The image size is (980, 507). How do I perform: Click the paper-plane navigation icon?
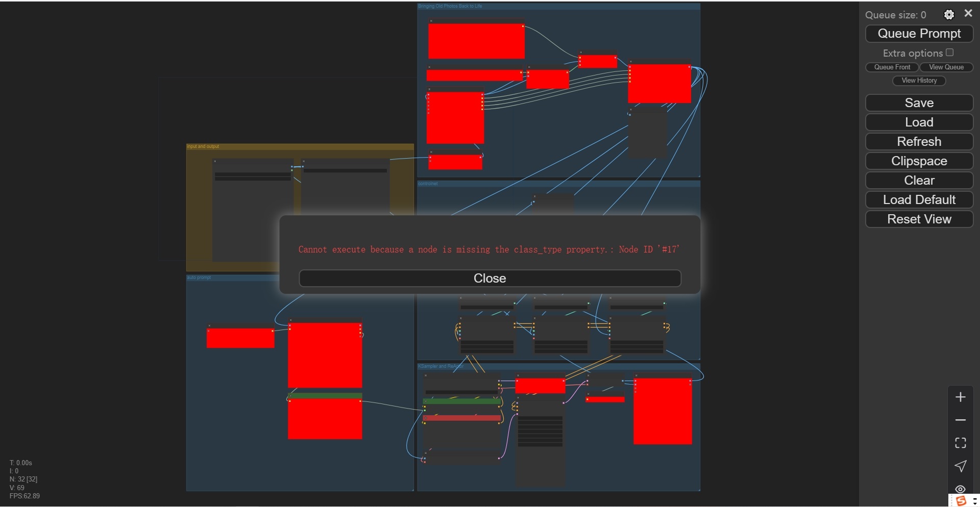click(x=961, y=466)
